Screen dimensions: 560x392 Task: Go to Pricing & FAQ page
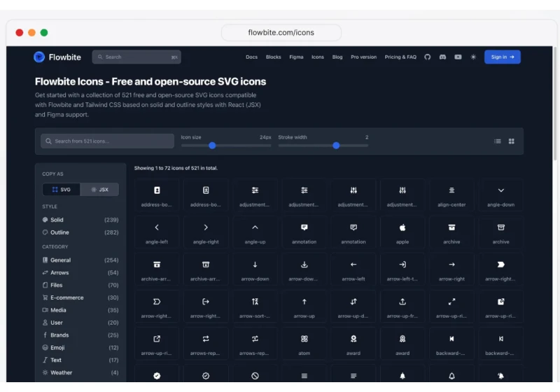[400, 57]
